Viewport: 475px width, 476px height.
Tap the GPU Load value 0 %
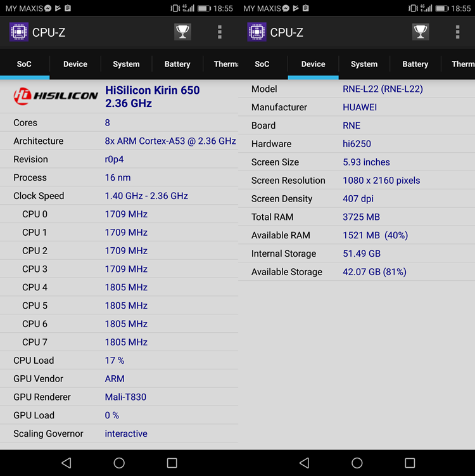tap(111, 415)
